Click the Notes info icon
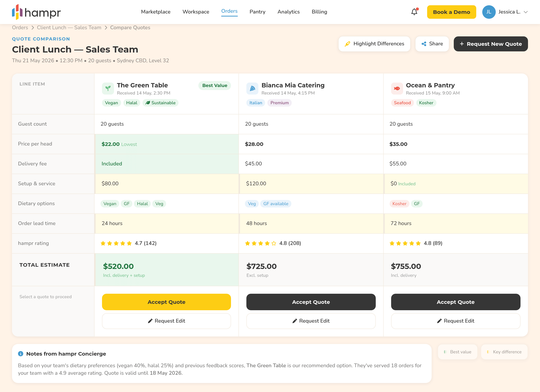 (21, 354)
